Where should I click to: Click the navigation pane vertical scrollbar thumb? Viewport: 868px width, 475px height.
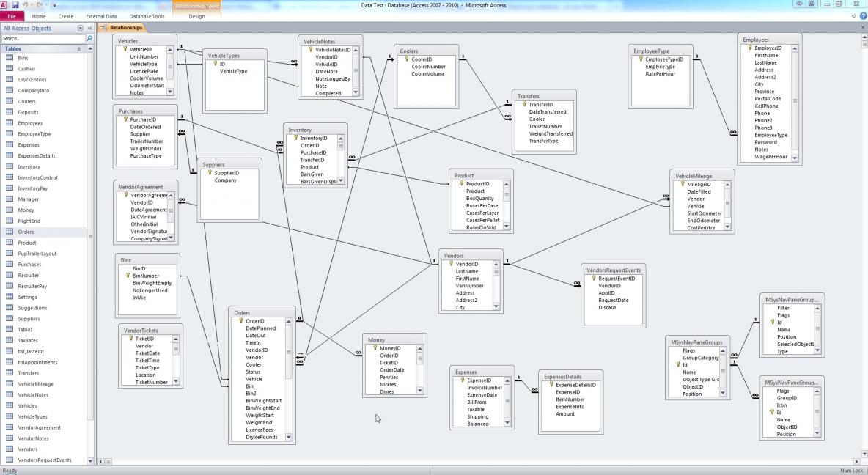tap(90, 235)
